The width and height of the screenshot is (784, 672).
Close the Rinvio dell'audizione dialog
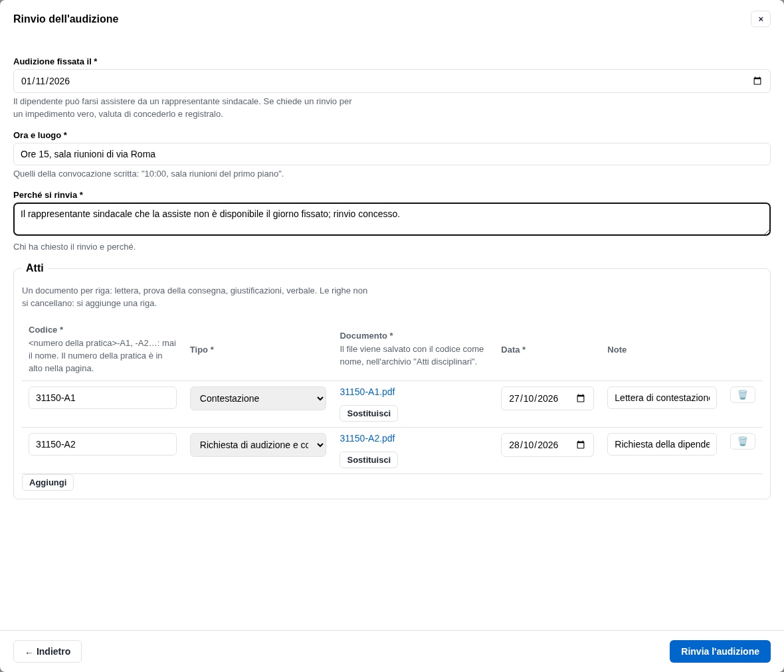(760, 19)
